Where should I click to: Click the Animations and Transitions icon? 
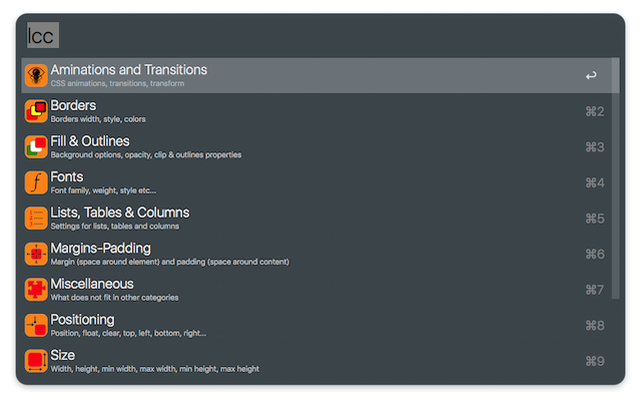coord(36,76)
